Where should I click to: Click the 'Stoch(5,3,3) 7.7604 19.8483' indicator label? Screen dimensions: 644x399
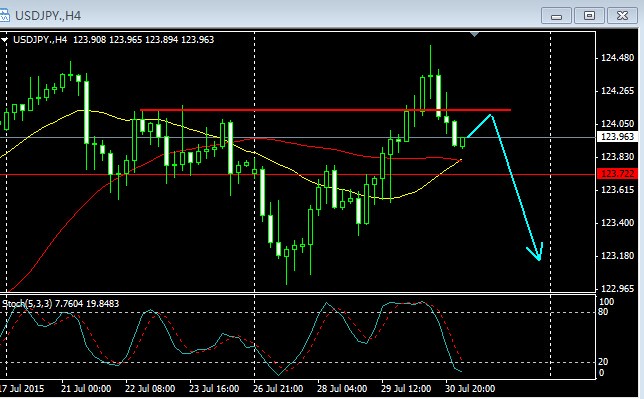pyautogui.click(x=60, y=304)
